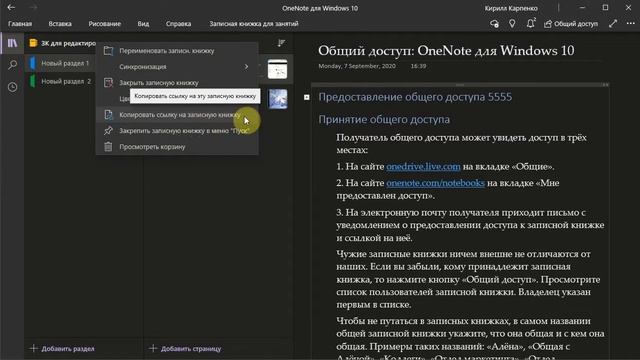The height and width of the screenshot is (360, 640).
Task: Open the Главная tab
Action: coord(20,24)
